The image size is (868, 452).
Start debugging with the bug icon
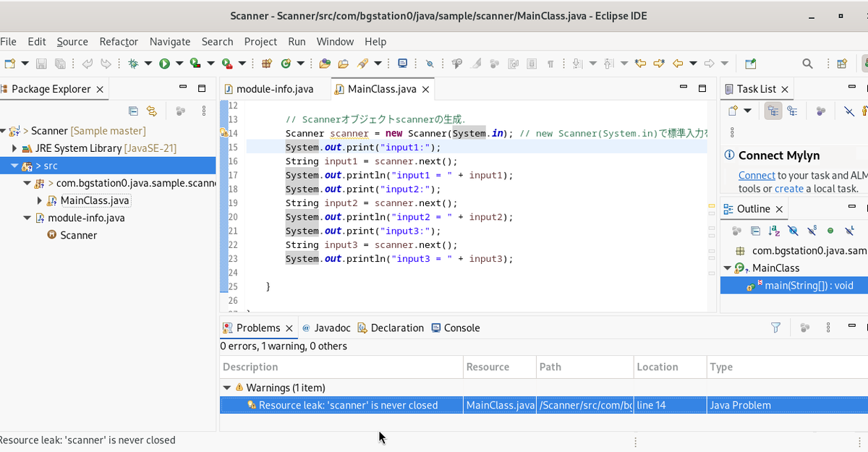(133, 64)
